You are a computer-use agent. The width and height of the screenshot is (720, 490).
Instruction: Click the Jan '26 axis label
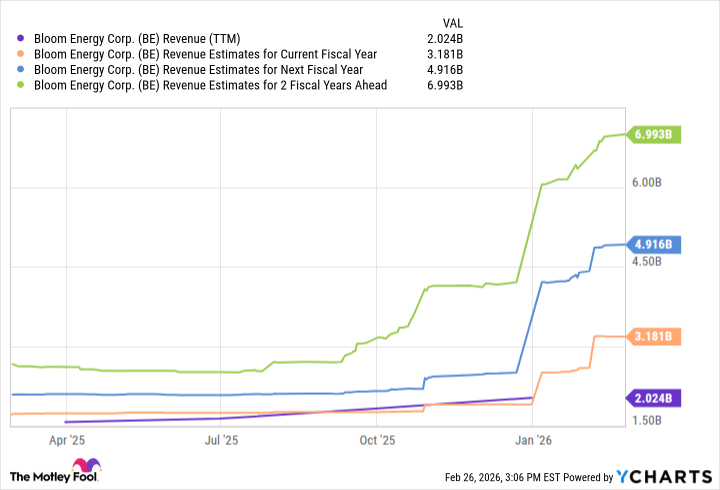point(532,439)
